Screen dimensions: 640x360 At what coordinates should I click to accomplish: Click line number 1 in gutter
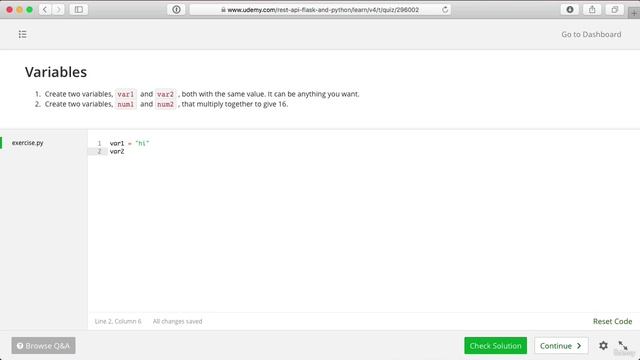(99, 143)
